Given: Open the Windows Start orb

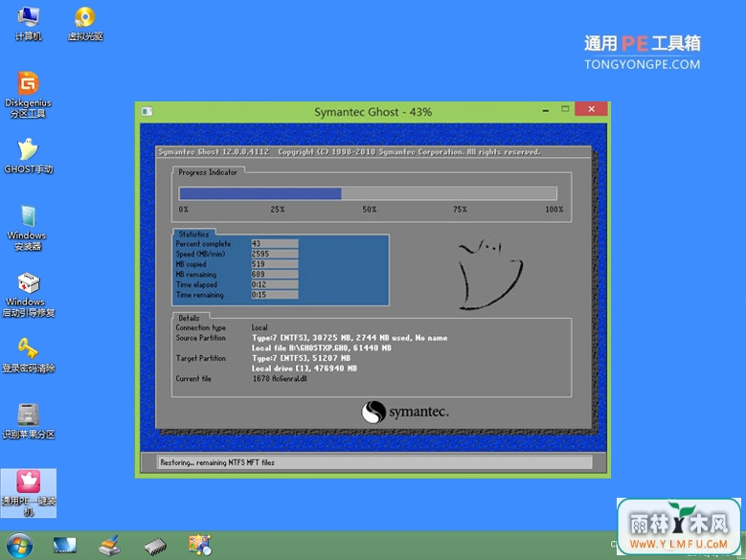Looking at the screenshot, I should (x=19, y=546).
